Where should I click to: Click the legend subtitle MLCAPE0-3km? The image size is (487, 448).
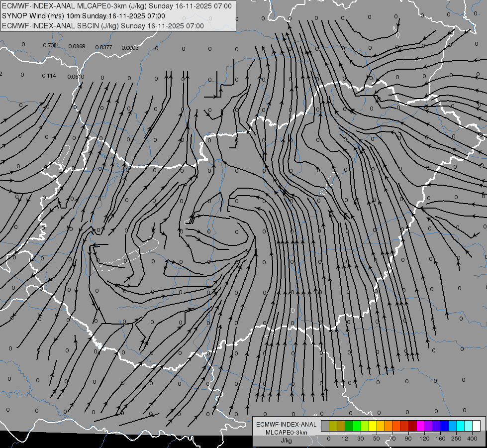tap(286, 433)
